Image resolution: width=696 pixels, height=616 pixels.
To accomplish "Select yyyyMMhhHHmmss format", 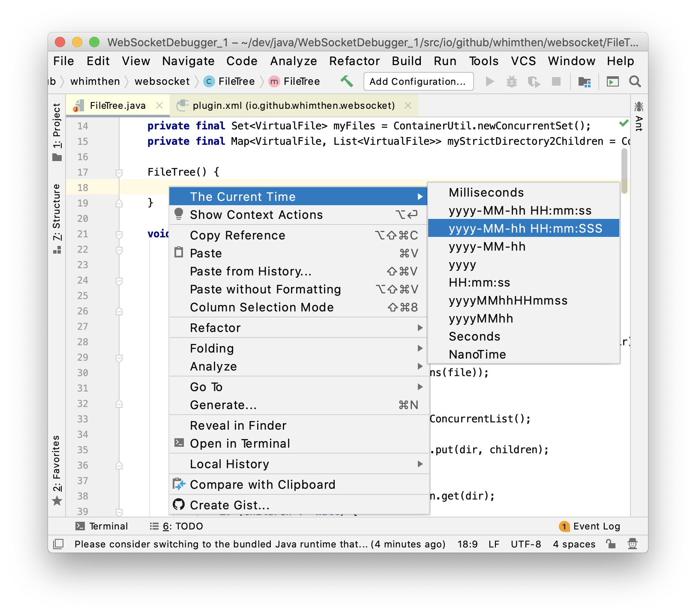I will (524, 300).
